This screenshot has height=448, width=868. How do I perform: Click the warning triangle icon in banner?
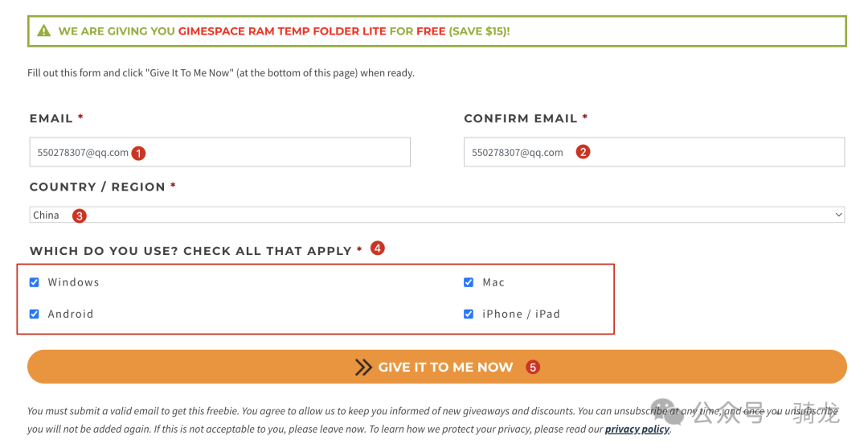[x=43, y=31]
